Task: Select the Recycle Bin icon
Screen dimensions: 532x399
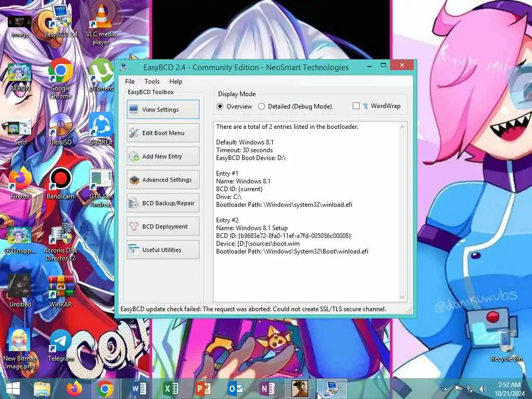Action: 506,345
